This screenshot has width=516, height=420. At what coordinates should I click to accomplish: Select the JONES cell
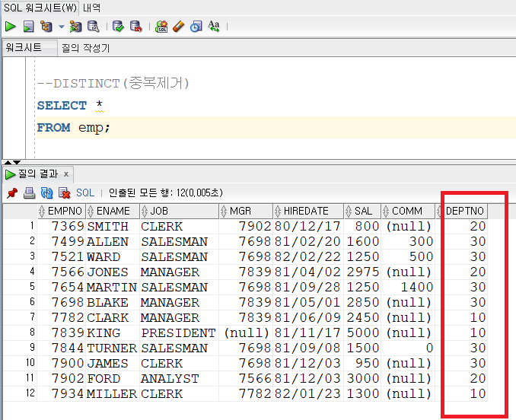113,272
